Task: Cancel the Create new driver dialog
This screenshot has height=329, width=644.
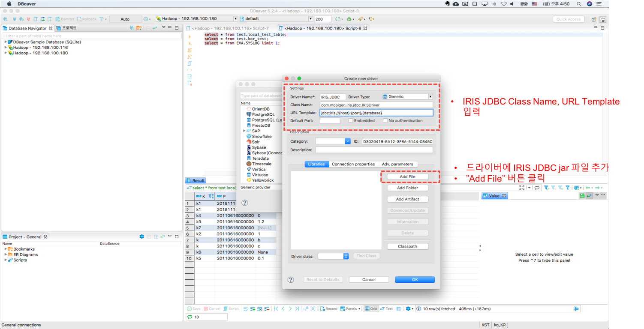Action: coord(369,279)
